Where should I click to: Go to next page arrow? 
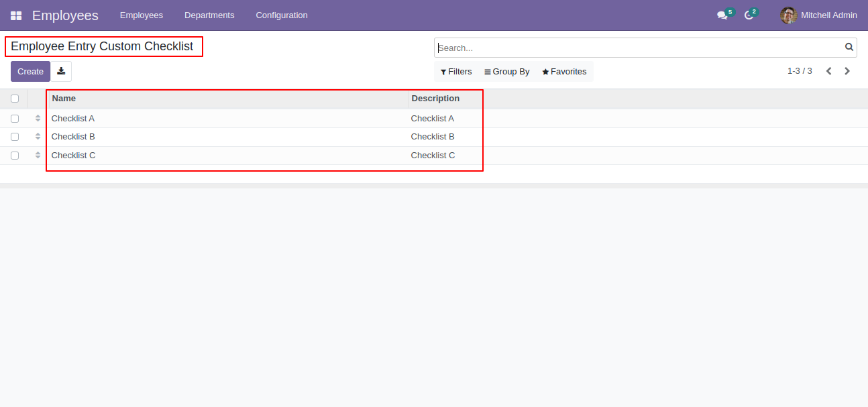(847, 71)
